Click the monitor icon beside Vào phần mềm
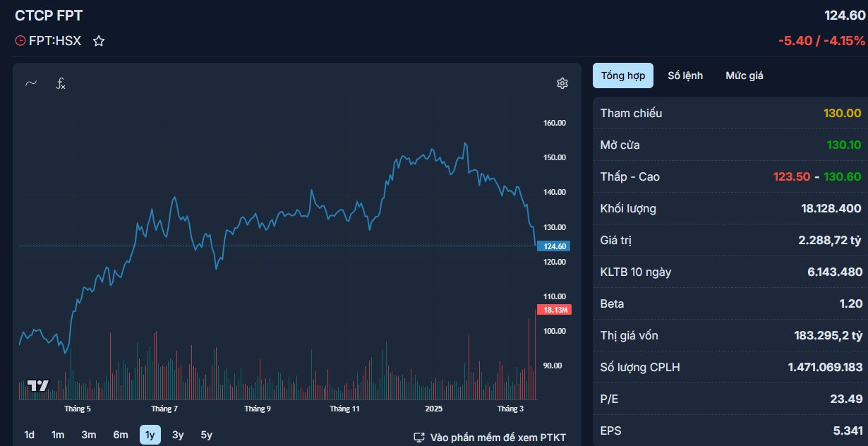 point(419,438)
